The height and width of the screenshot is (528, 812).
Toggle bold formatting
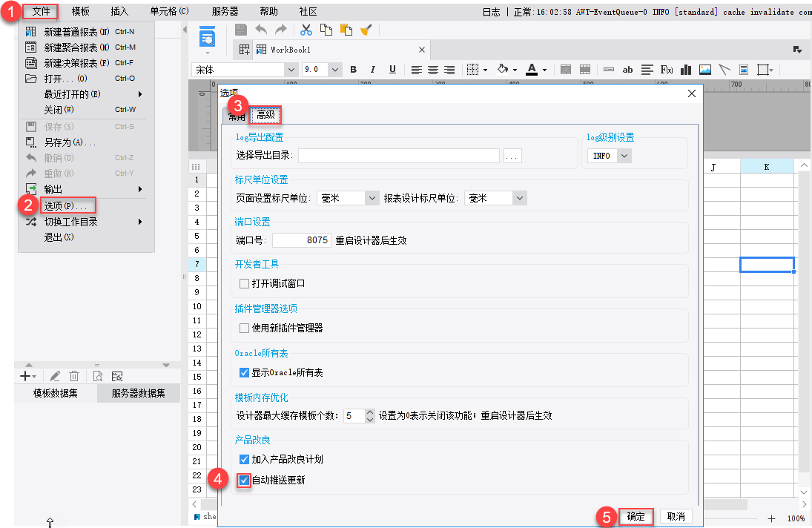353,70
